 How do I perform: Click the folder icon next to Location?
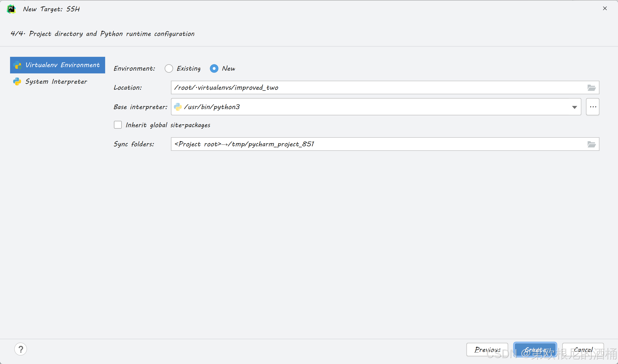pyautogui.click(x=592, y=87)
